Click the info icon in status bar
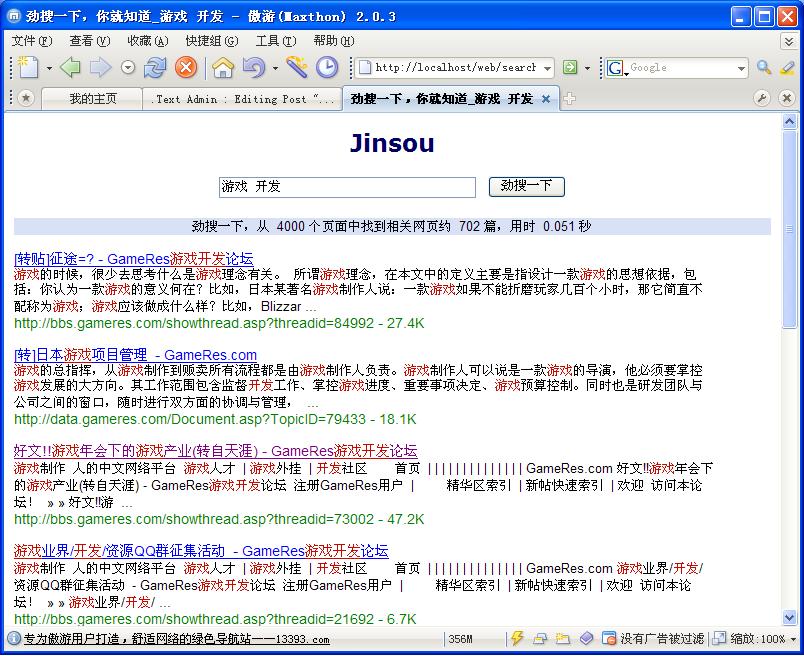The image size is (804, 656). [x=14, y=638]
